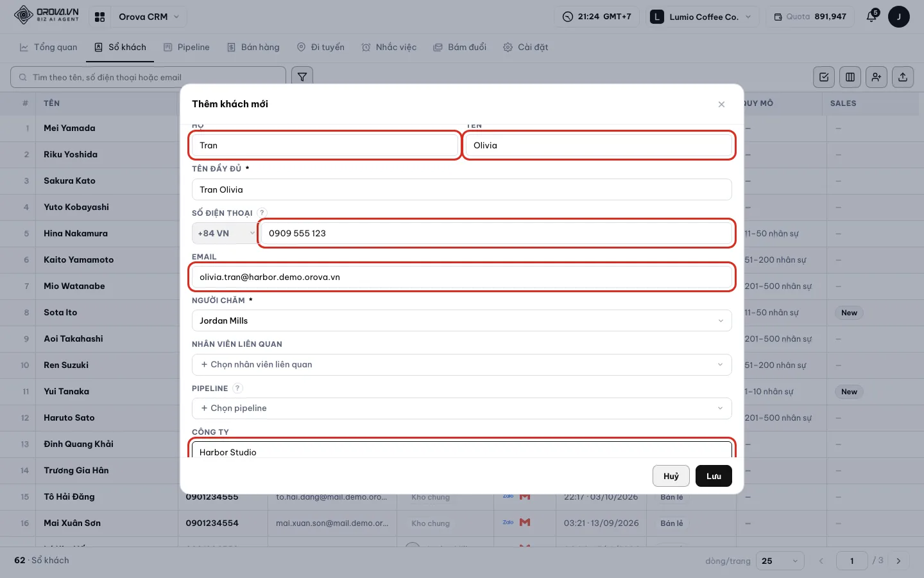The height and width of the screenshot is (578, 924).
Task: Click the phone number field 0909 555 123
Action: pyautogui.click(x=497, y=233)
